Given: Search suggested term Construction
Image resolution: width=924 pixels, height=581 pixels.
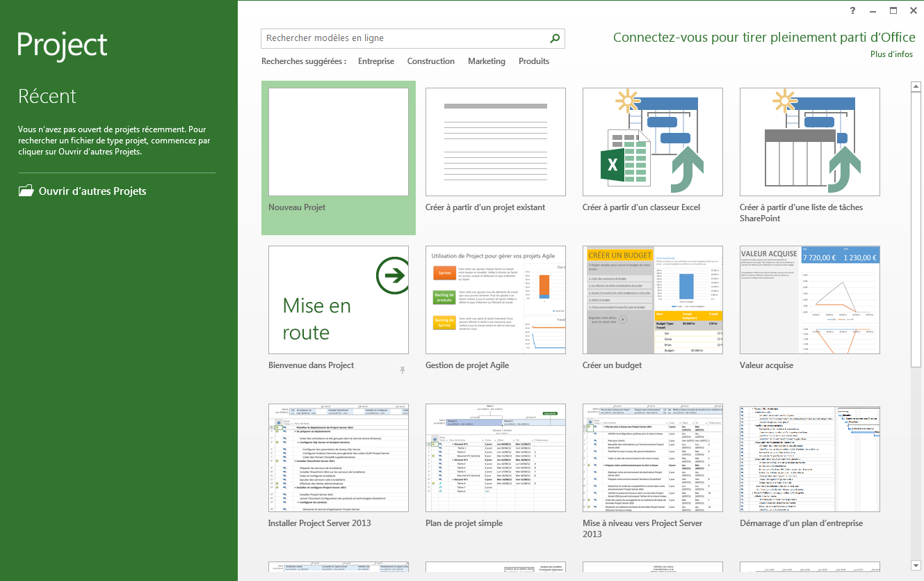Looking at the screenshot, I should pyautogui.click(x=431, y=61).
